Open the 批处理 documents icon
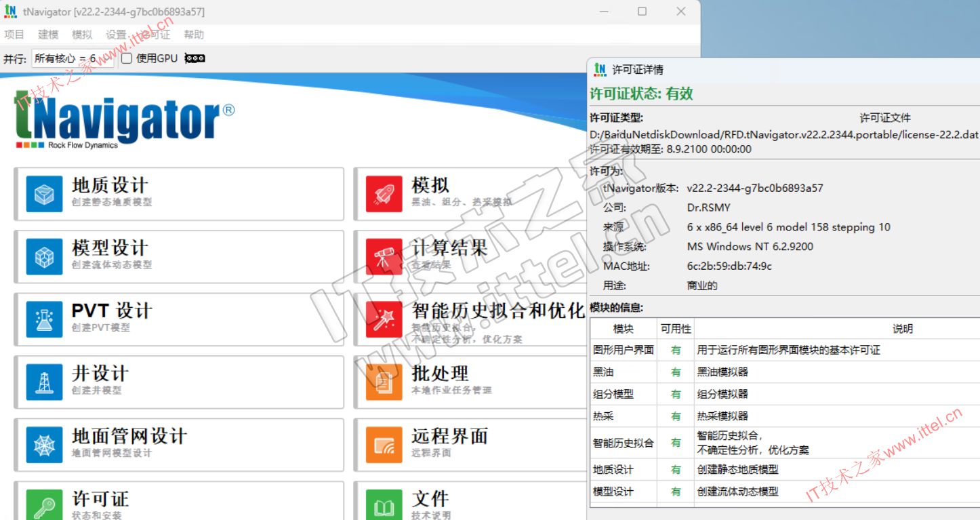 384,382
